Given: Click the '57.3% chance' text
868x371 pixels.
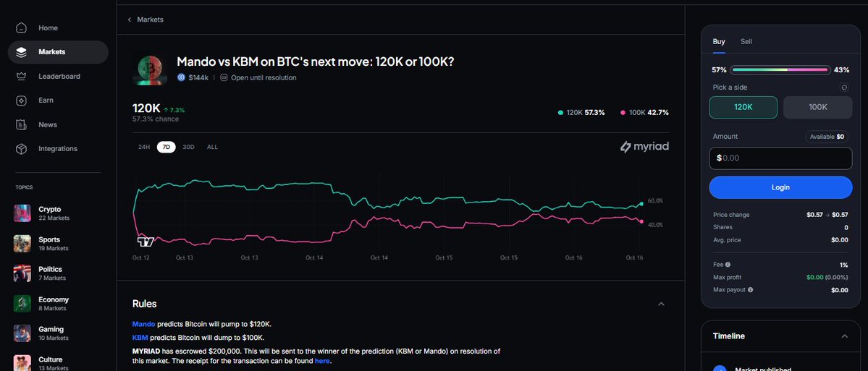Looking at the screenshot, I should pos(155,119).
